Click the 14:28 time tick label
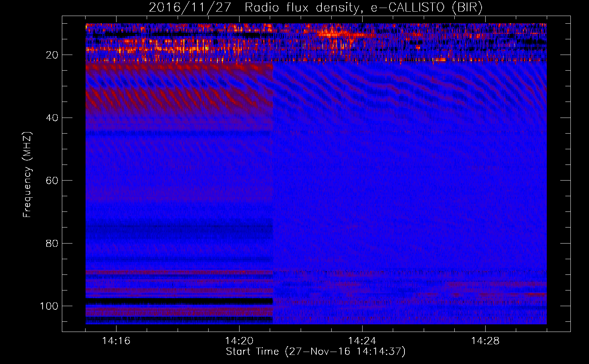This screenshot has height=364, width=589. (485, 341)
